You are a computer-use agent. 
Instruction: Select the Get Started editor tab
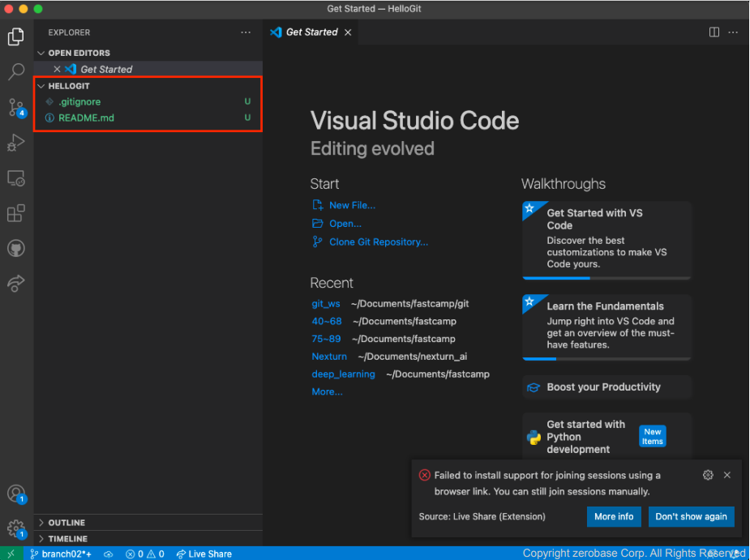point(310,32)
